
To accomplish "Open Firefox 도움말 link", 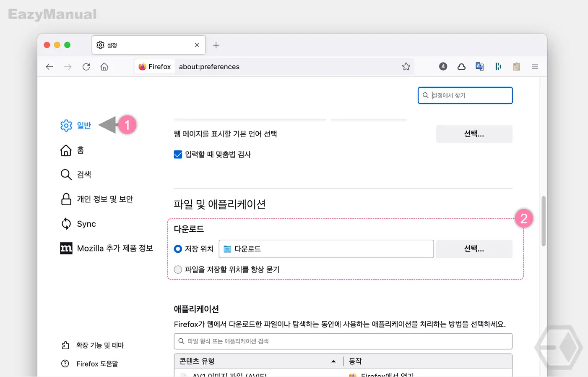I will (90, 364).
